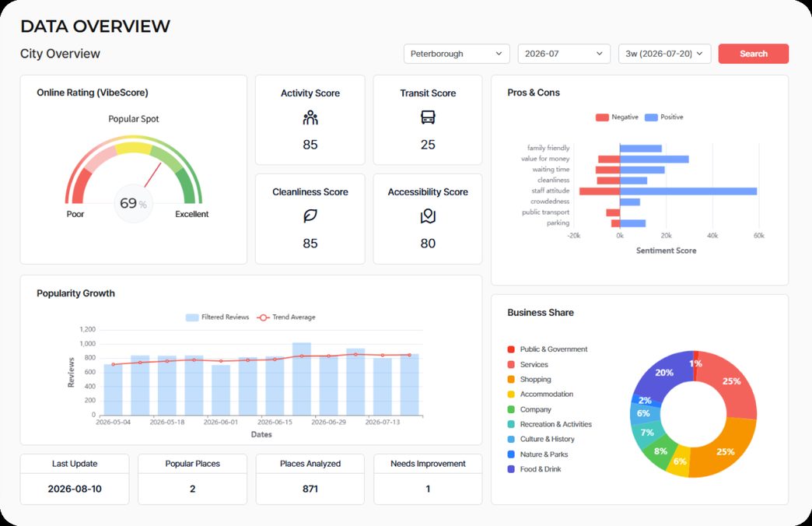The width and height of the screenshot is (812, 526).
Task: Toggle Nature & Parks legend item
Action: pos(537,454)
